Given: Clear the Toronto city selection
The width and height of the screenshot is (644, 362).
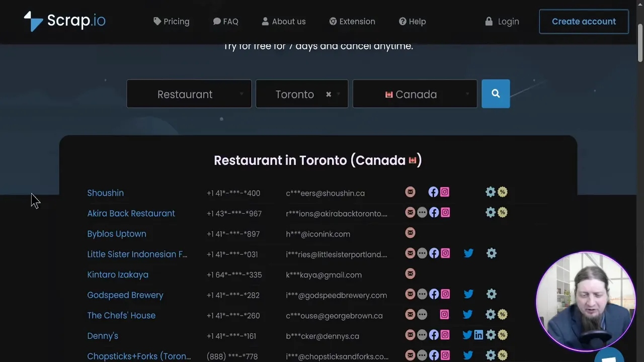Looking at the screenshot, I should (x=329, y=94).
